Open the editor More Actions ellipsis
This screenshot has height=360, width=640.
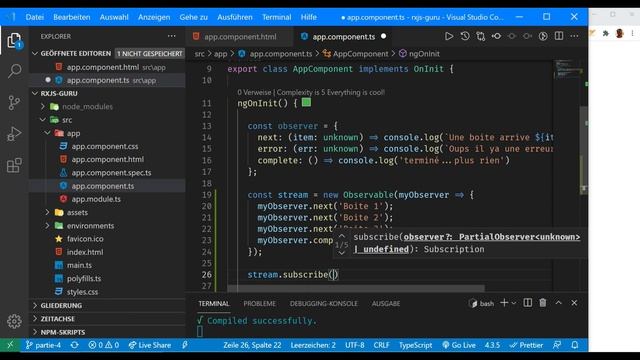pyautogui.click(x=574, y=36)
